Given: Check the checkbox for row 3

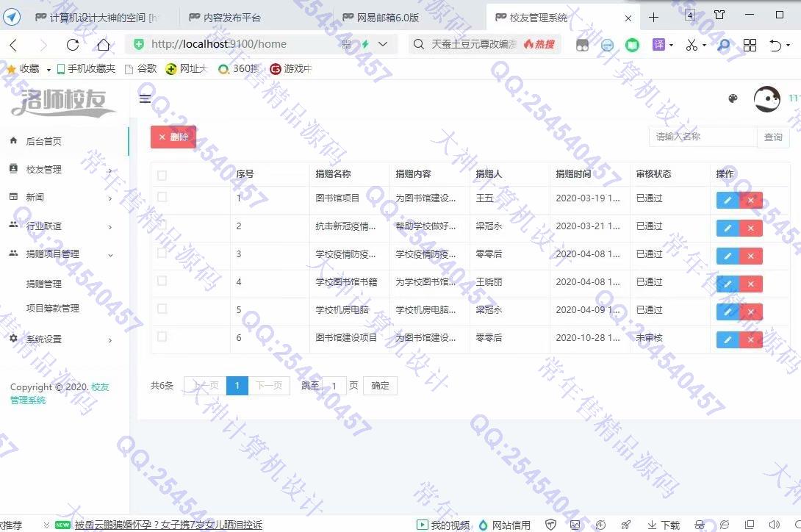Looking at the screenshot, I should pyautogui.click(x=162, y=253).
